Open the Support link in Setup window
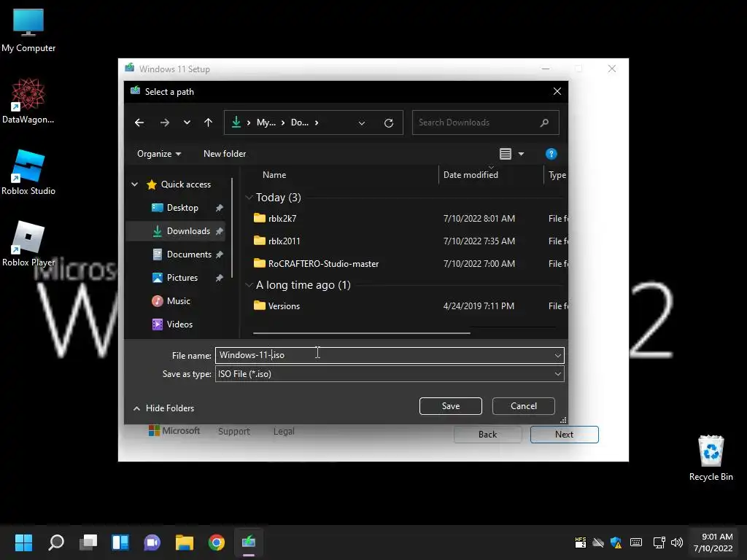Image resolution: width=747 pixels, height=560 pixels. [x=234, y=432]
